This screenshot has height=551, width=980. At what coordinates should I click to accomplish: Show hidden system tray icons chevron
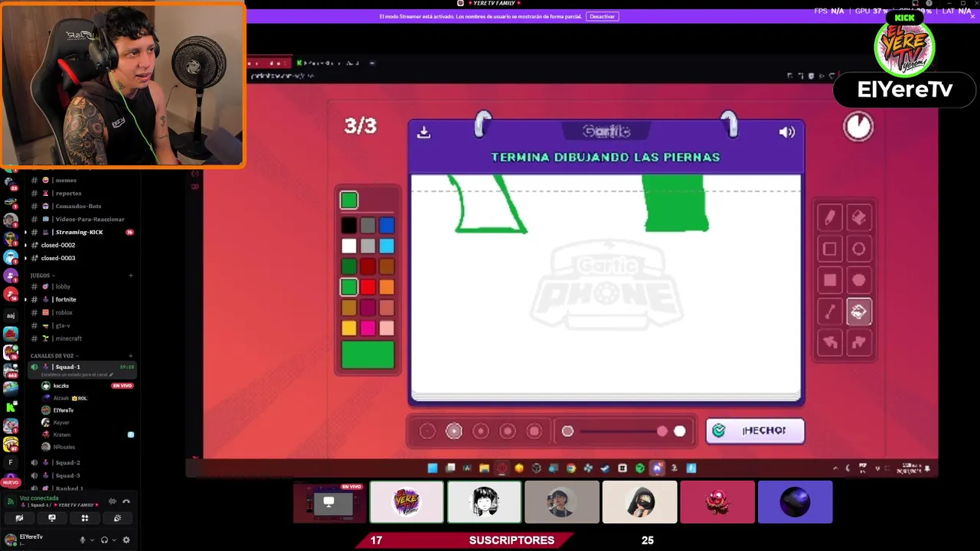[835, 468]
